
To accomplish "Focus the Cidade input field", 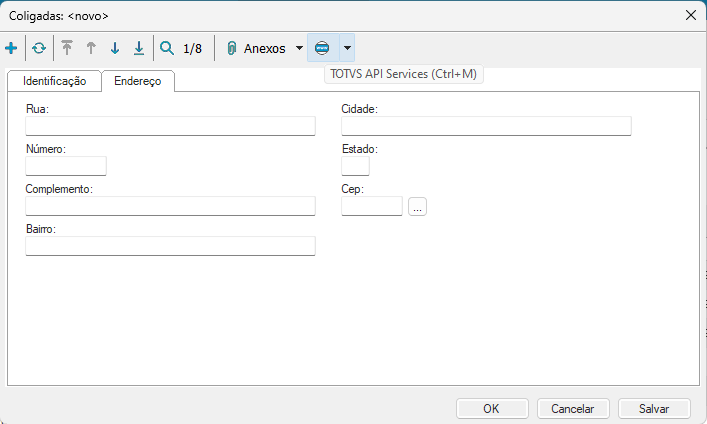I will 486,126.
